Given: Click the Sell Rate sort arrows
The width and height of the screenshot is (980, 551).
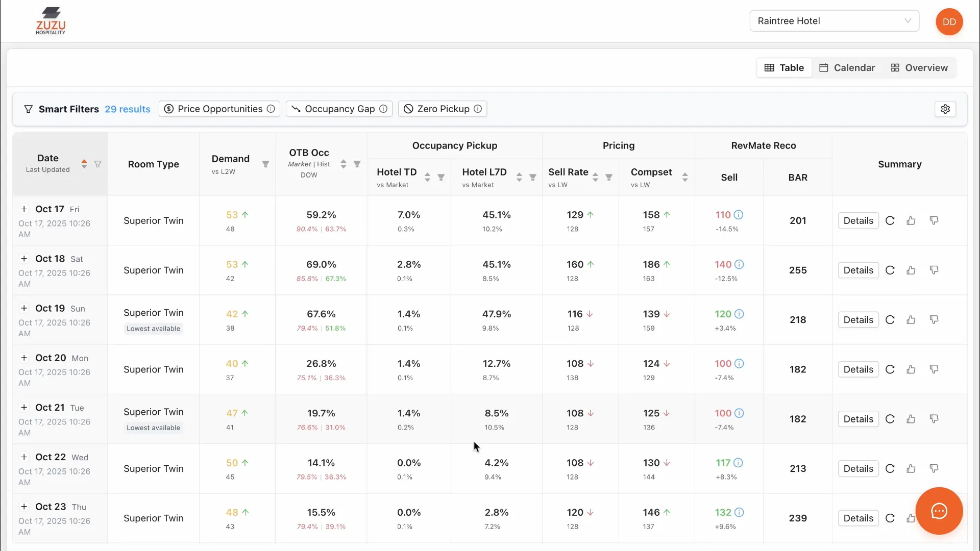Looking at the screenshot, I should tap(595, 177).
